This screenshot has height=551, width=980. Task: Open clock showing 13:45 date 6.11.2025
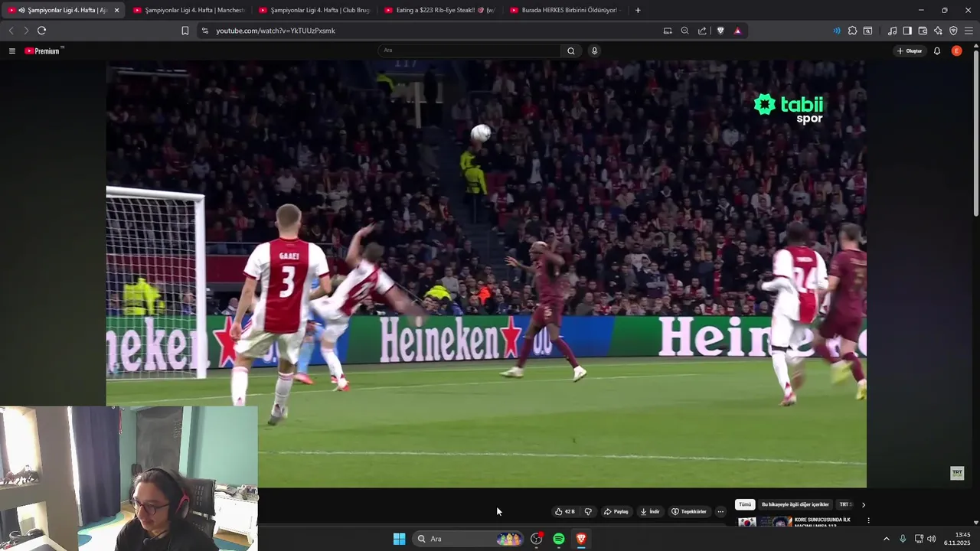[x=957, y=539]
